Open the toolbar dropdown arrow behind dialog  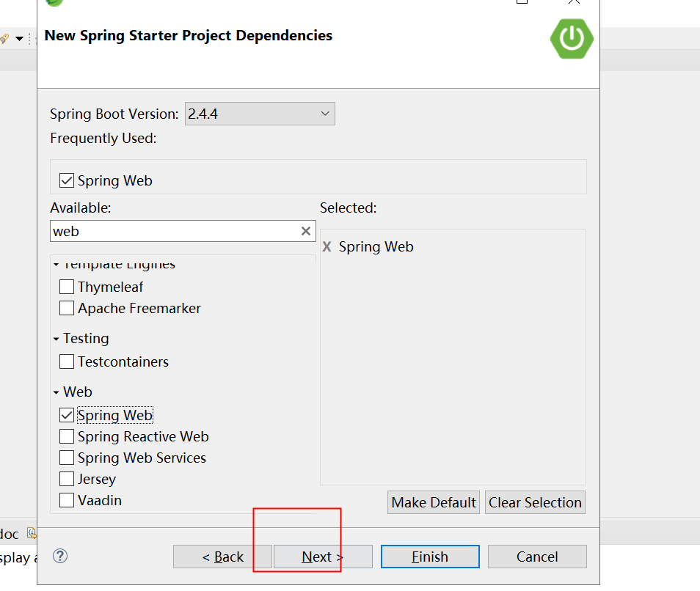click(x=19, y=38)
